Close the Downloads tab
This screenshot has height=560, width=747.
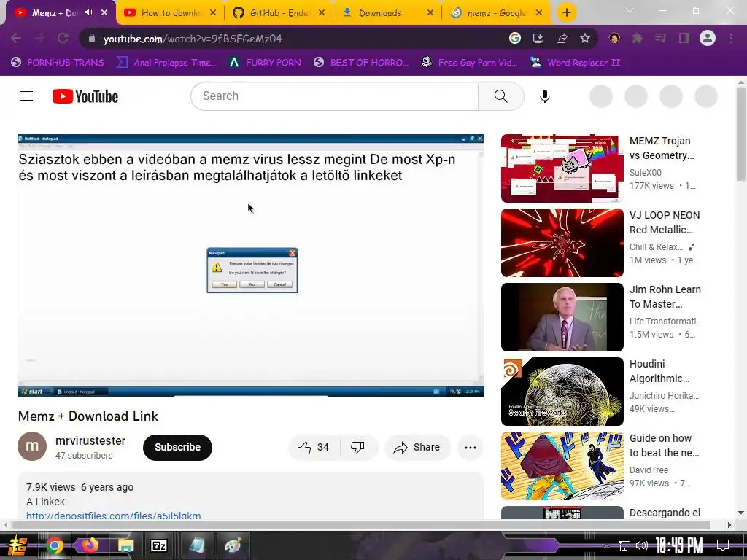coord(430,13)
